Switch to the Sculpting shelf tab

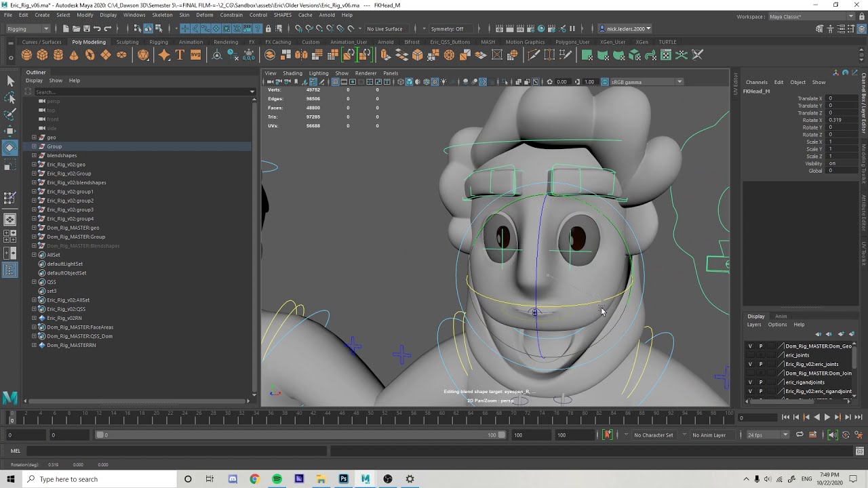[x=127, y=42]
